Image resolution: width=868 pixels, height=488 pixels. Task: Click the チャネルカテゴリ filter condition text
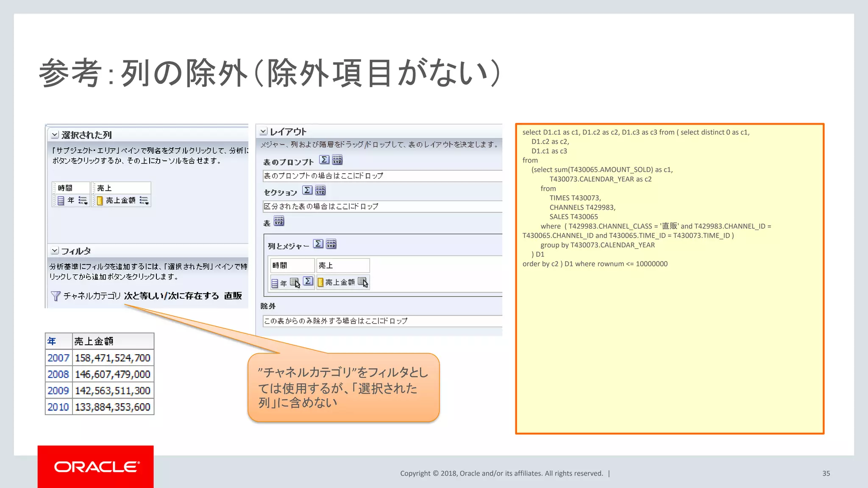153,296
